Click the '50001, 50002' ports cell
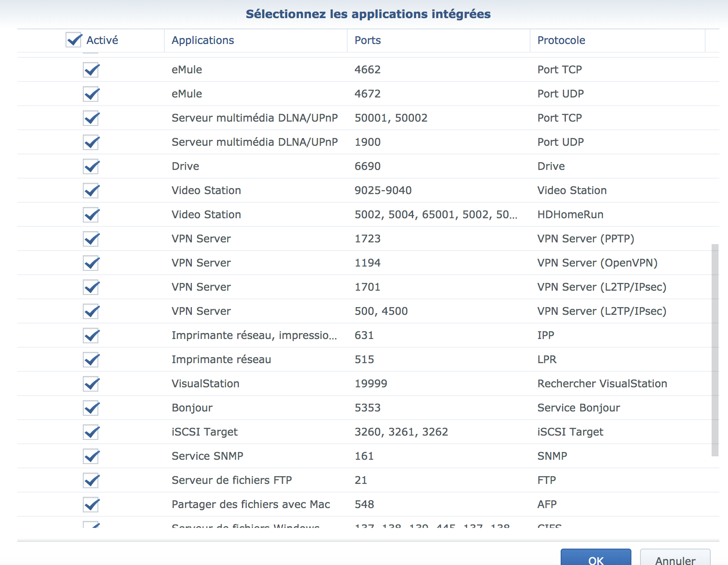 (x=391, y=118)
